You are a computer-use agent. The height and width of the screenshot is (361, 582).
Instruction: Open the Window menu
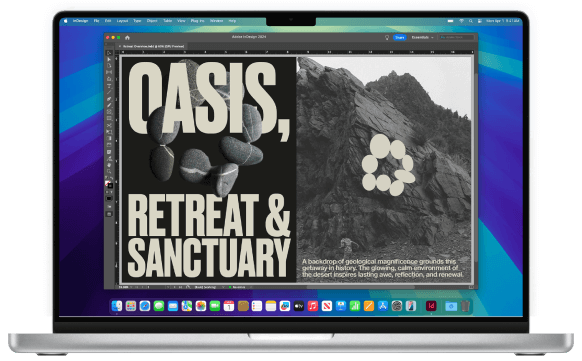coord(217,21)
